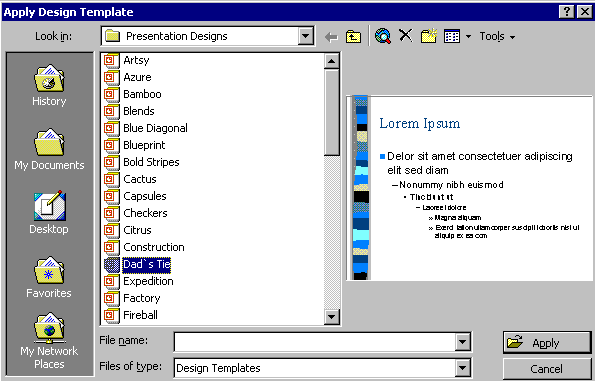This screenshot has height=381, width=595.
Task: Select the Blends template name
Action: click(x=139, y=111)
